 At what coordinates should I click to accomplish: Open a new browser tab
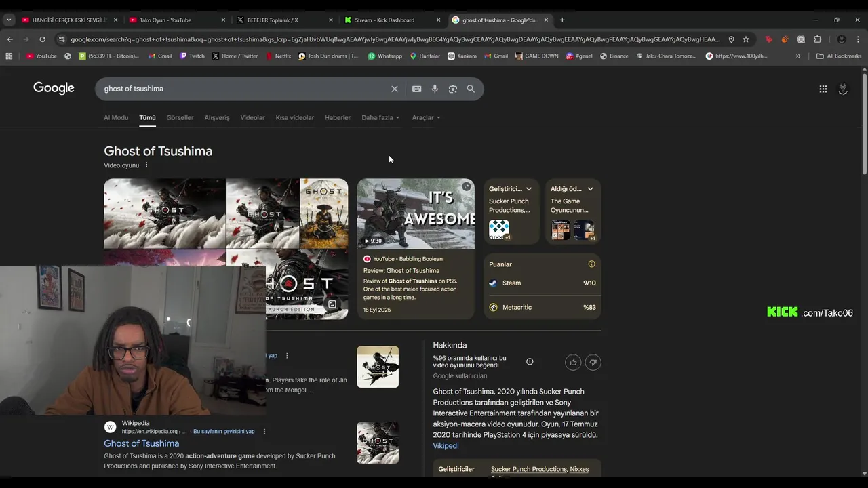562,20
